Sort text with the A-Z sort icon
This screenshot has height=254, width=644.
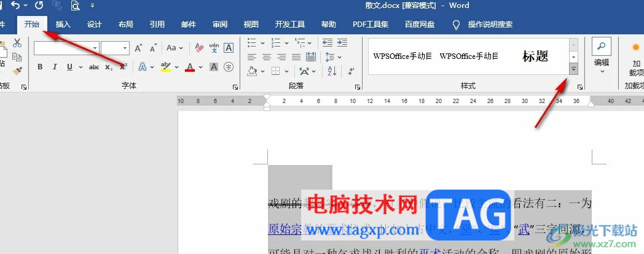[332, 71]
